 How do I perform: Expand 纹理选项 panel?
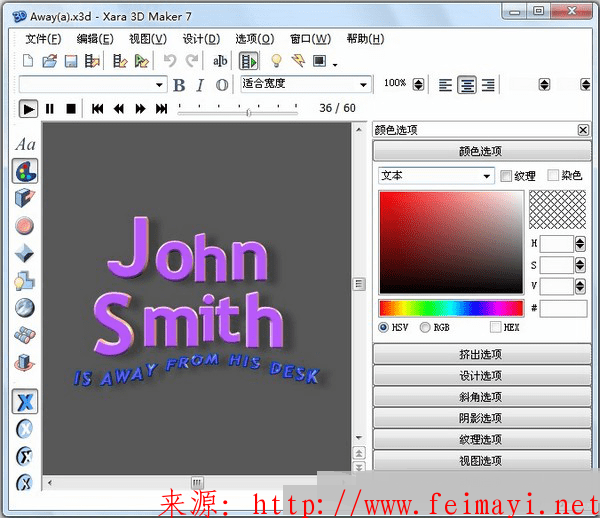[482, 439]
